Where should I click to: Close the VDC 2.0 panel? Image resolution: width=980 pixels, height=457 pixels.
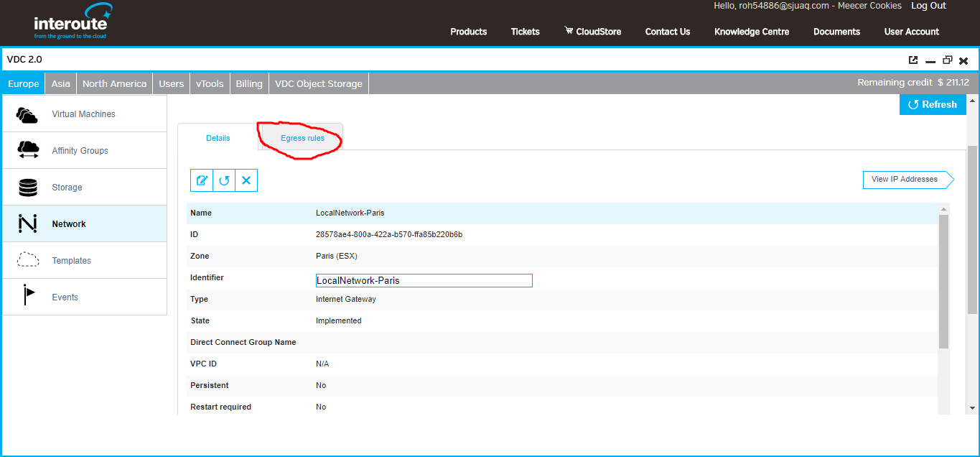pyautogui.click(x=963, y=61)
